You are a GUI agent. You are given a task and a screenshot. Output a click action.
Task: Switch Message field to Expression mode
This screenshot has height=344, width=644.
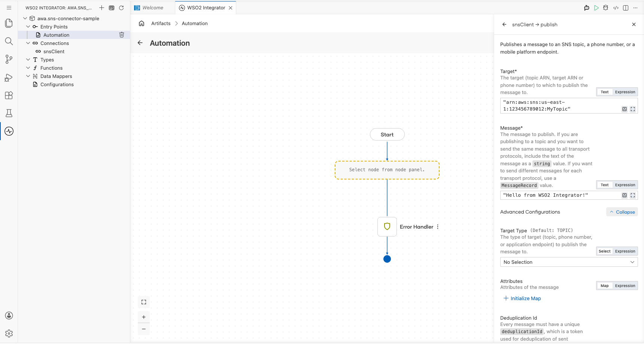pyautogui.click(x=625, y=185)
